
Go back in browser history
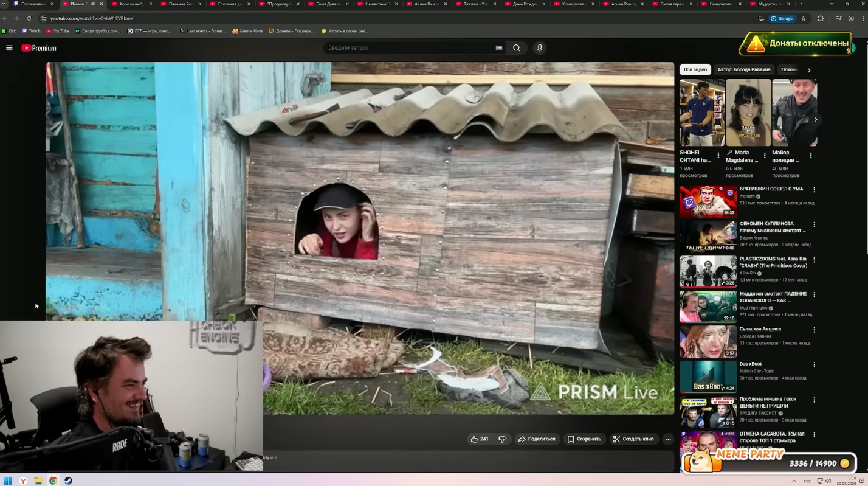(x=5, y=18)
